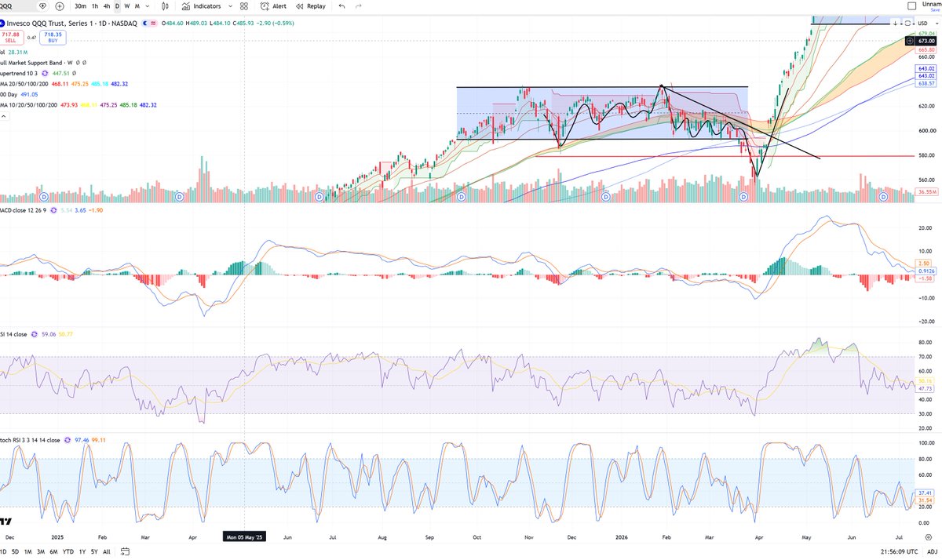Redo the last chart action
The width and height of the screenshot is (942, 560).
359,6
